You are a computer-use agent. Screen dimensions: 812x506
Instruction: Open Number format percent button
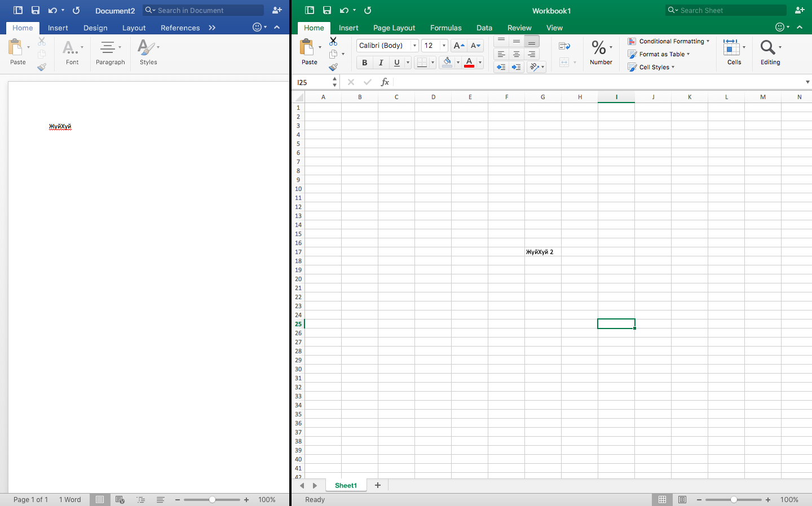pyautogui.click(x=601, y=53)
